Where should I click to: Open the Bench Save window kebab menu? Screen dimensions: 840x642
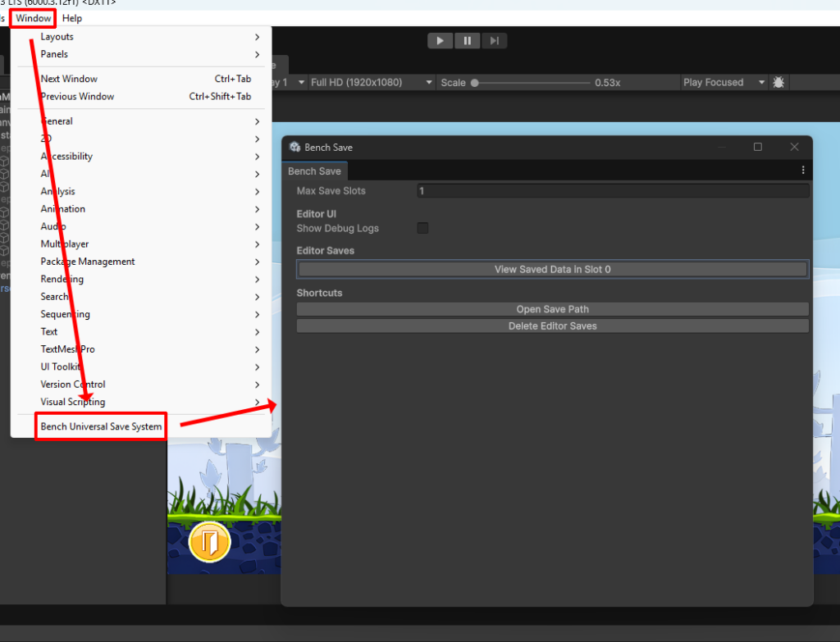[x=802, y=171]
